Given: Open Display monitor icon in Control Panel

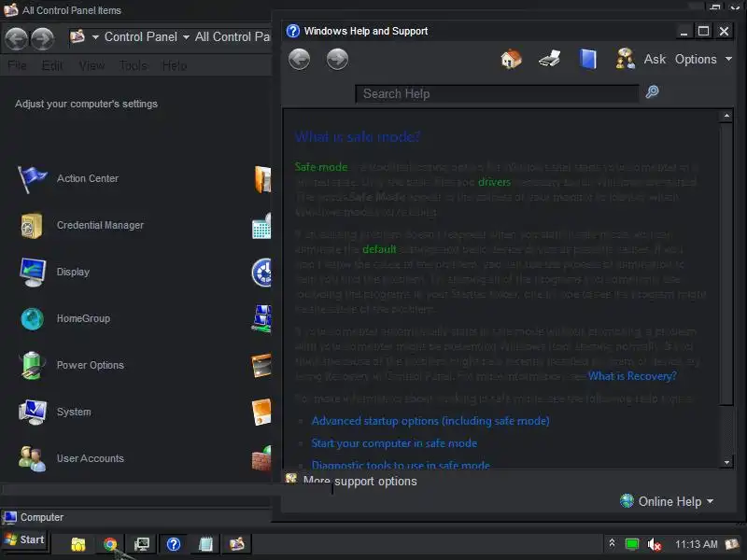Looking at the screenshot, I should tap(33, 272).
